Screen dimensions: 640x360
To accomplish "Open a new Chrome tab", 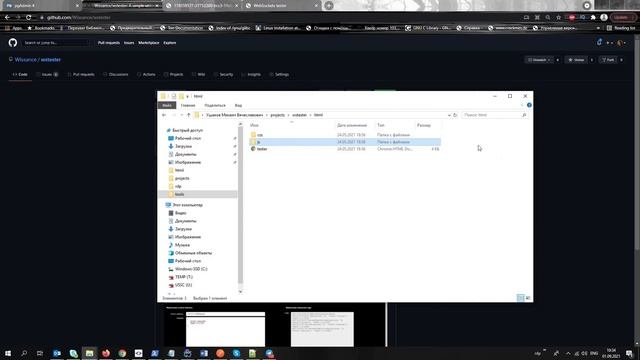I will tap(329, 6).
